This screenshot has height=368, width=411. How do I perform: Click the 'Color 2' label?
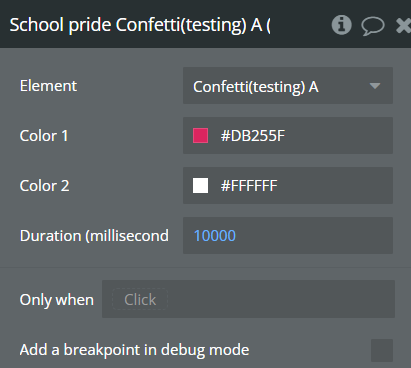tap(44, 186)
